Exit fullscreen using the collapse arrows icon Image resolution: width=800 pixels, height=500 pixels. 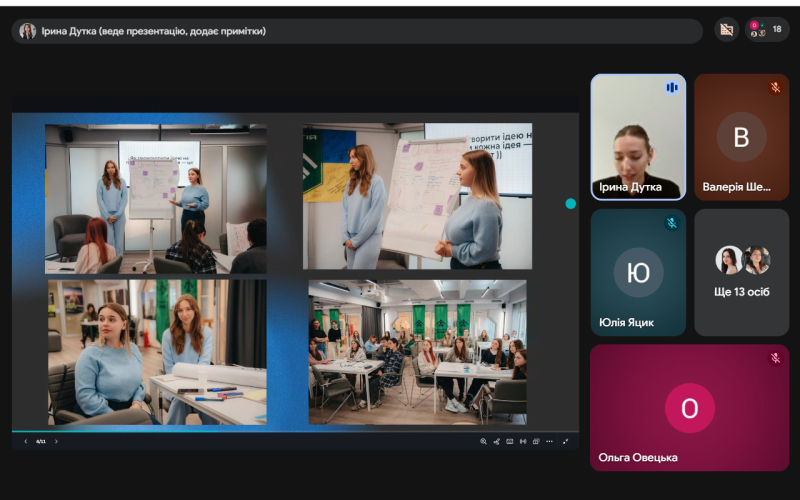pyautogui.click(x=566, y=441)
